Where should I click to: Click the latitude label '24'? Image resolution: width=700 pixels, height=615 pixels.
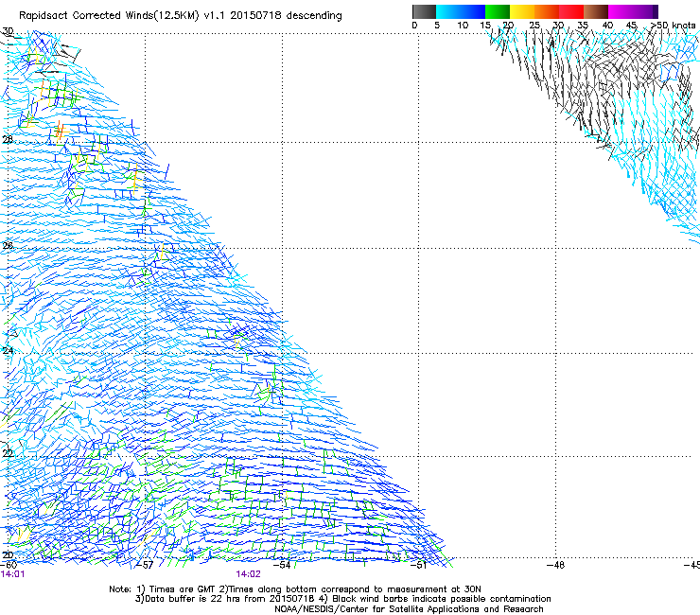point(8,351)
